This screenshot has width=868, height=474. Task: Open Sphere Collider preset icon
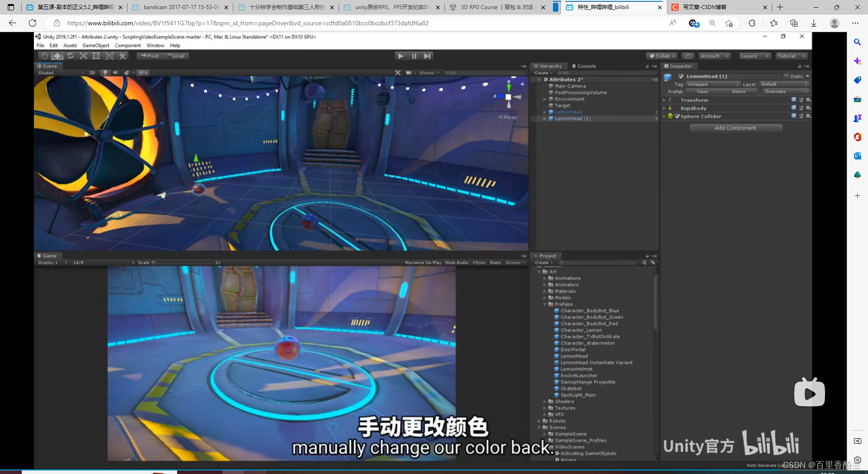click(801, 116)
